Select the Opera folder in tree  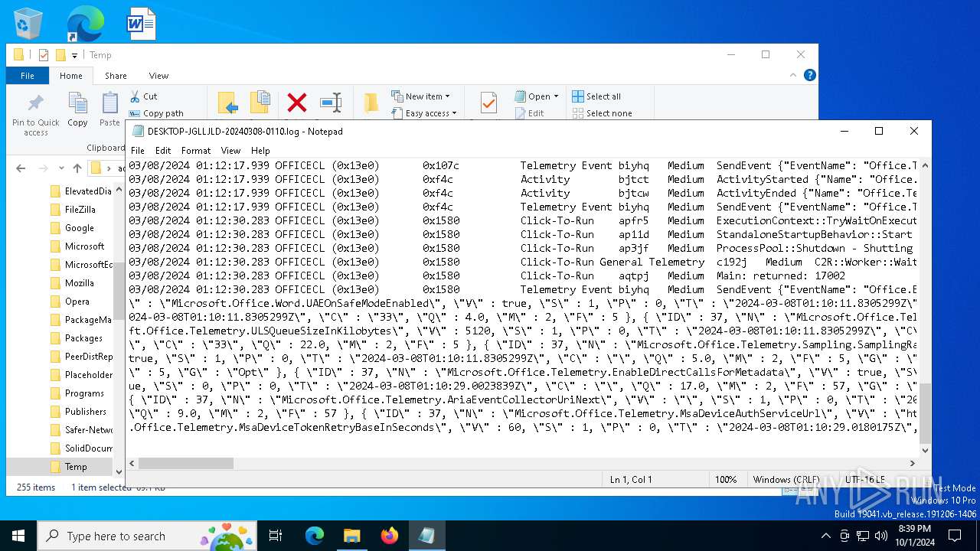[x=77, y=301]
